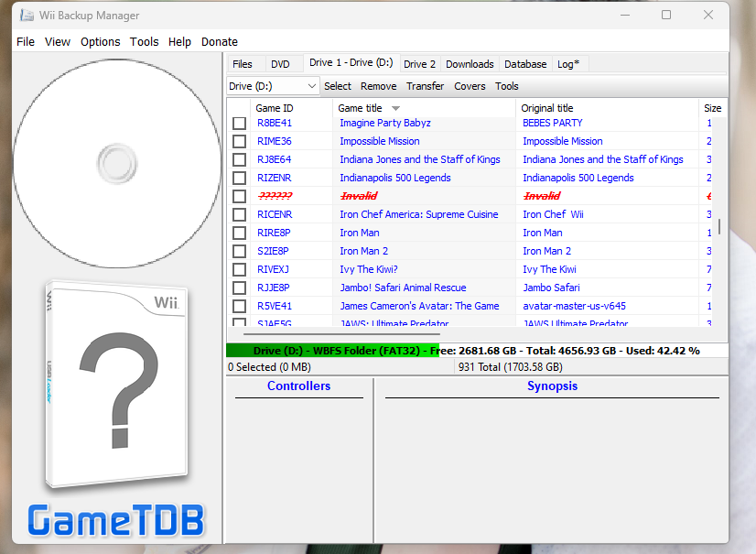Open the File menu
The height and width of the screenshot is (554, 756).
point(26,42)
